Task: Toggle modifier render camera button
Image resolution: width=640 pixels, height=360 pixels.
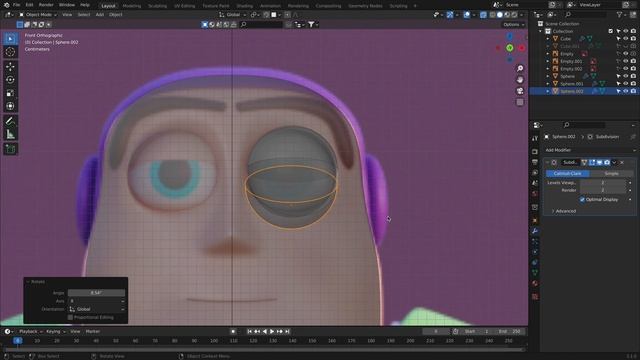Action: click(x=607, y=162)
